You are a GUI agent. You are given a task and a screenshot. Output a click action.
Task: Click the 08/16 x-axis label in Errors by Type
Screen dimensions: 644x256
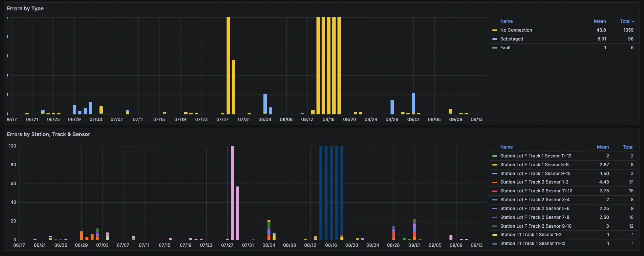(329, 120)
